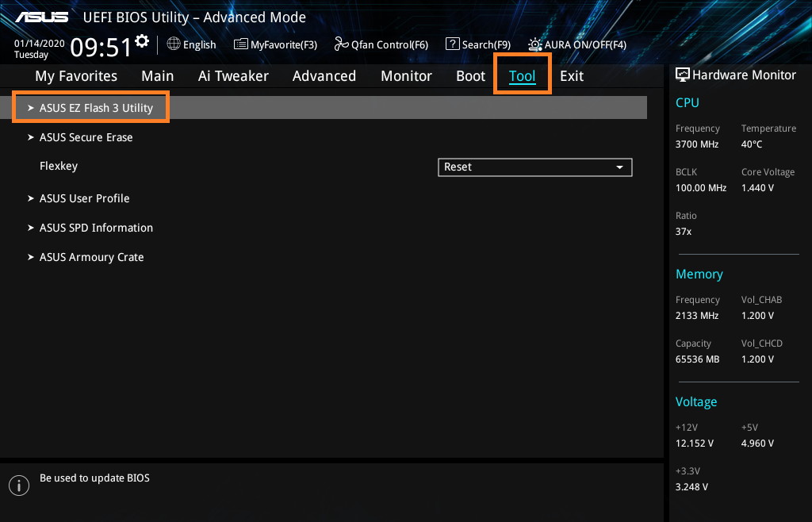Viewport: 812px width, 522px height.
Task: Click the Voltage section heading
Action: 696,402
